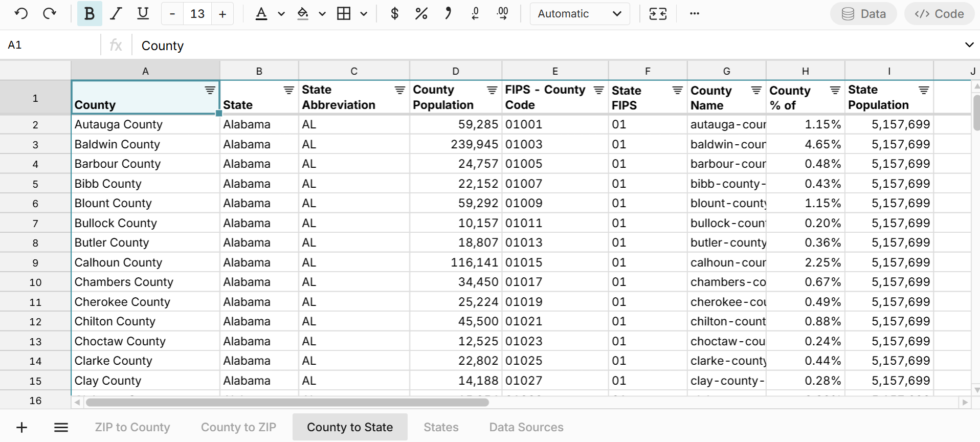Click the Data button

click(x=863, y=14)
